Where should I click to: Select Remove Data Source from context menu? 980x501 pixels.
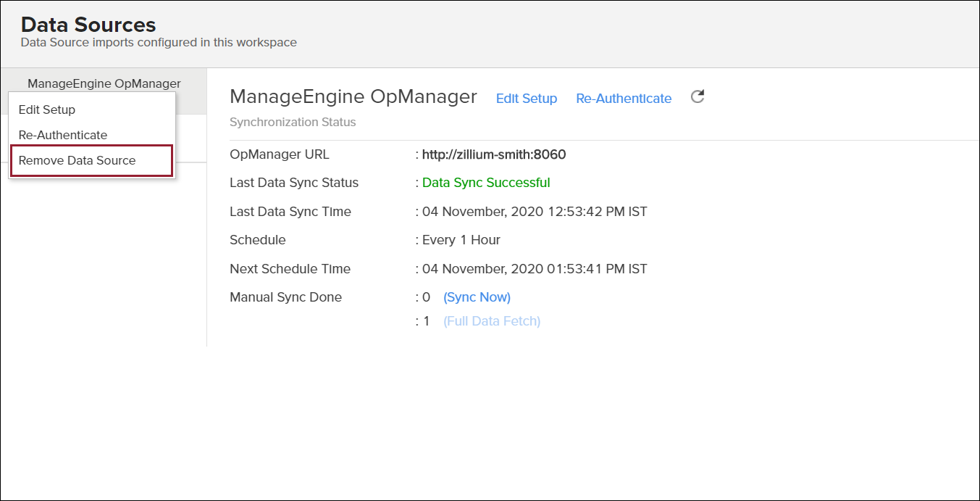pos(78,160)
